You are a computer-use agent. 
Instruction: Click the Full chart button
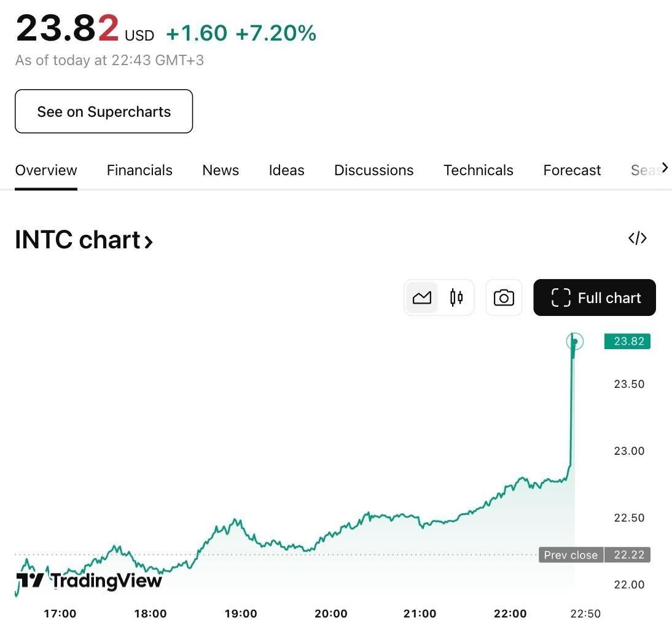point(595,298)
